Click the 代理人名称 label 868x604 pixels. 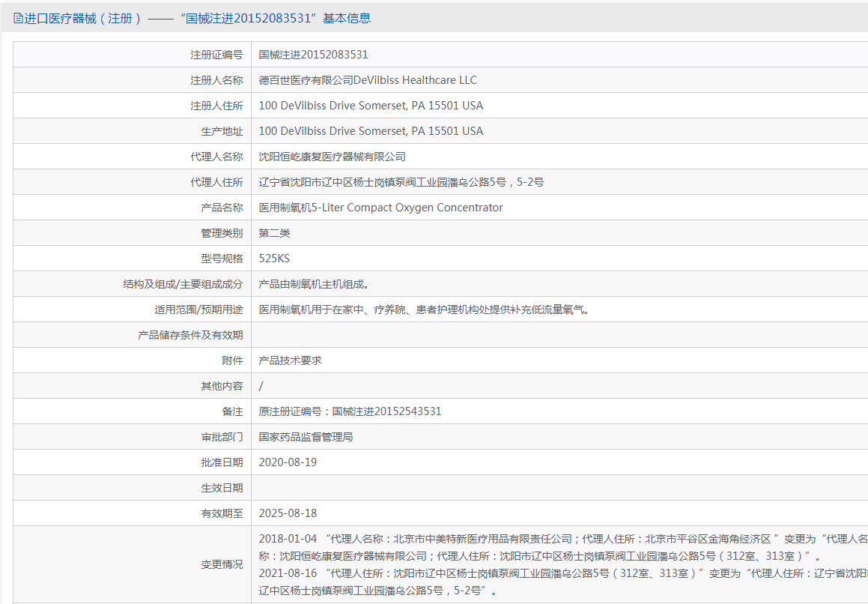coord(216,157)
